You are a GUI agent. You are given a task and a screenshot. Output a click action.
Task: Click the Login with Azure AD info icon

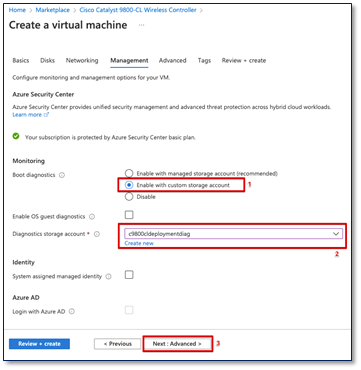point(72,312)
